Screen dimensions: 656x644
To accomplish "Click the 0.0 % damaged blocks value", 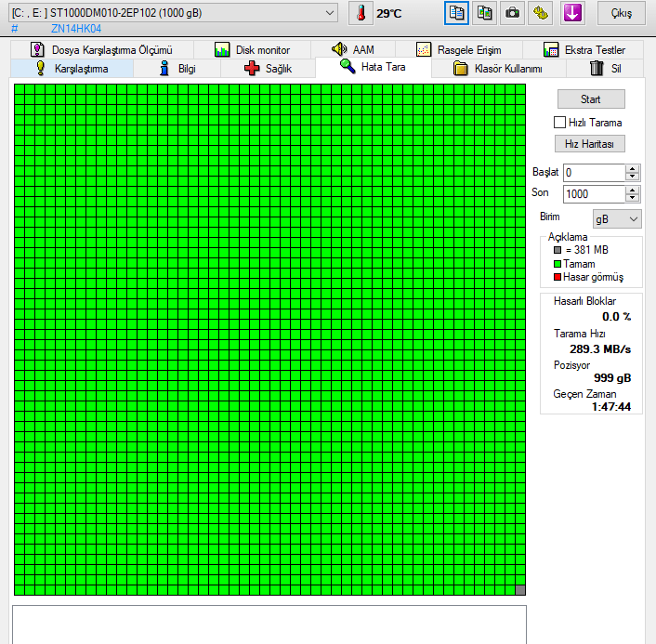I will (x=616, y=317).
